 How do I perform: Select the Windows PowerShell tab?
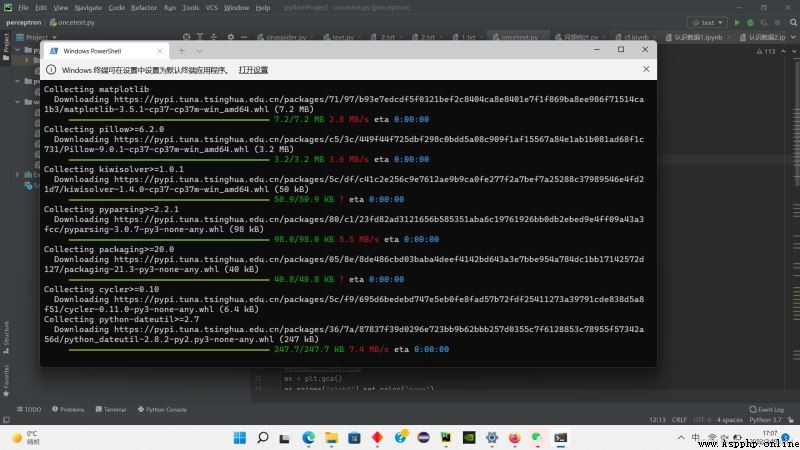pos(106,51)
